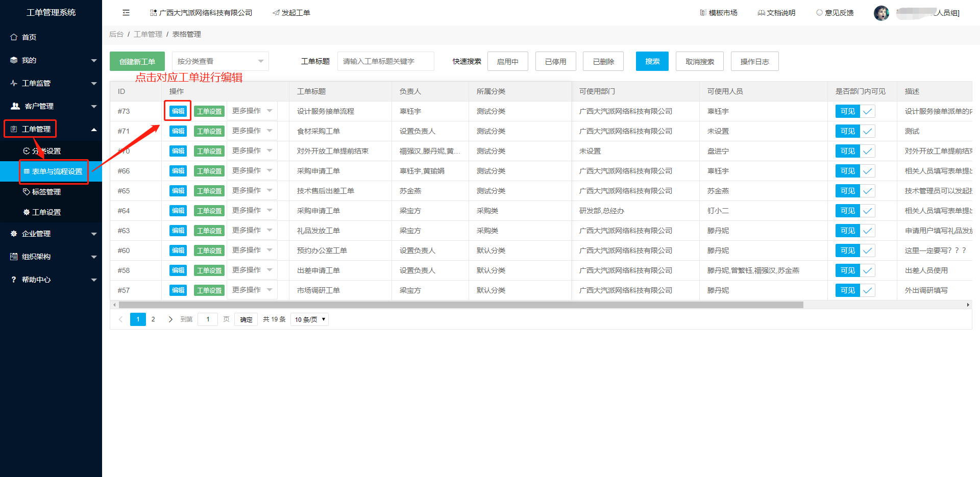The width and height of the screenshot is (980, 477).
Task: Open 更多操作 dropdown for ticket #73
Action: point(252,111)
